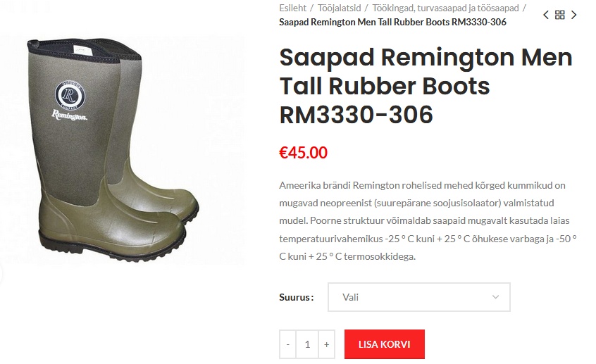
Task: Click the product description paragraph text
Action: (x=428, y=221)
